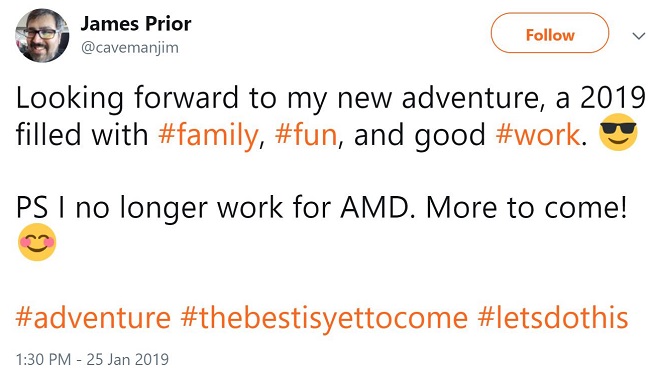Screen dimensions: 650x374
Task: Click the 'More to come!' sentence
Action: (526, 207)
